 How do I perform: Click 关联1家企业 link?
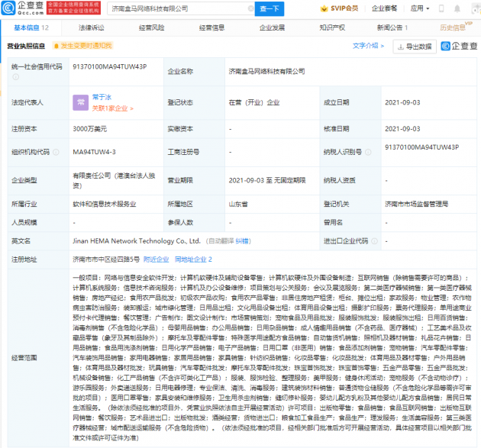pyautogui.click(x=112, y=108)
